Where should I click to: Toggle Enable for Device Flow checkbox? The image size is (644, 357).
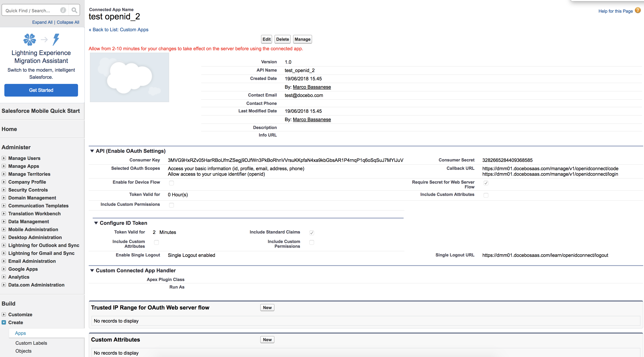(171, 183)
